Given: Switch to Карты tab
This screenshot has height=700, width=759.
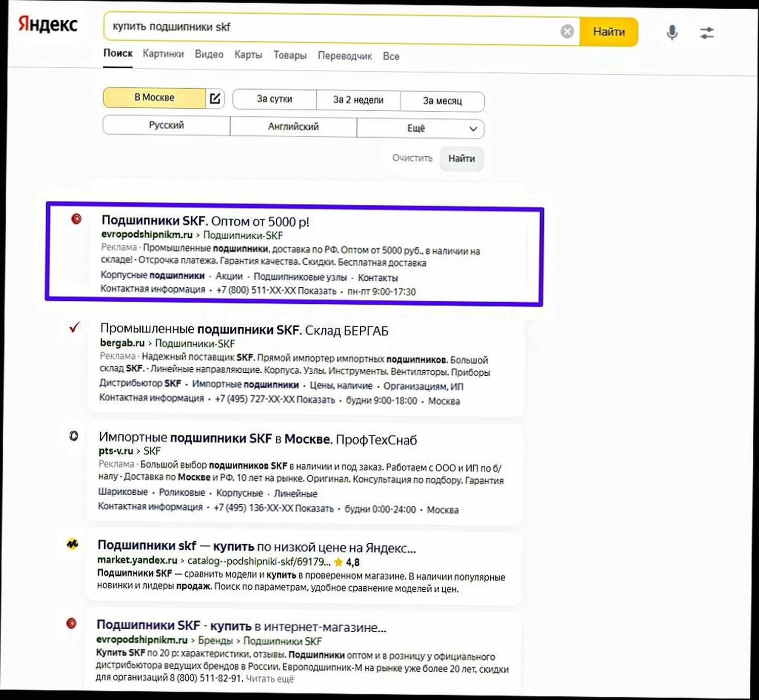Looking at the screenshot, I should [x=248, y=55].
